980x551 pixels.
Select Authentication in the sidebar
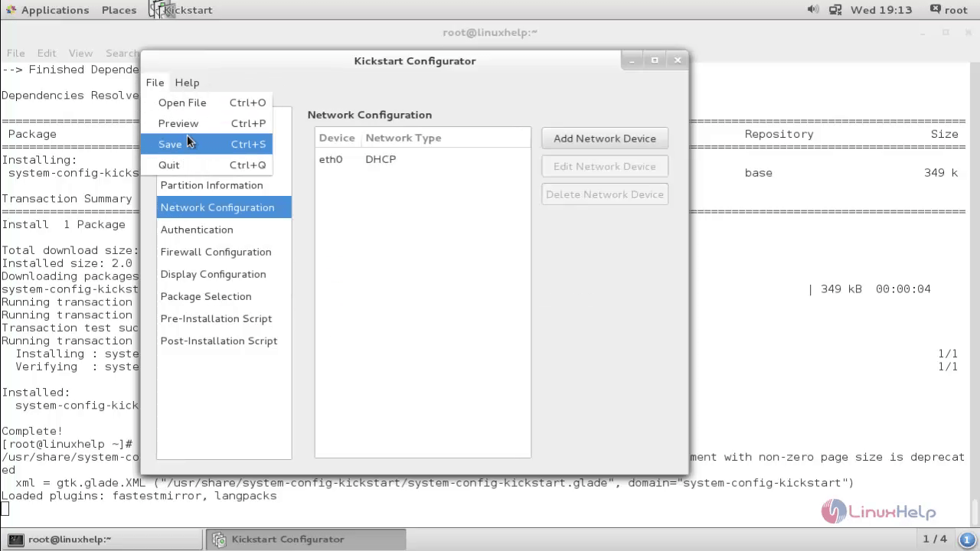(x=224, y=230)
